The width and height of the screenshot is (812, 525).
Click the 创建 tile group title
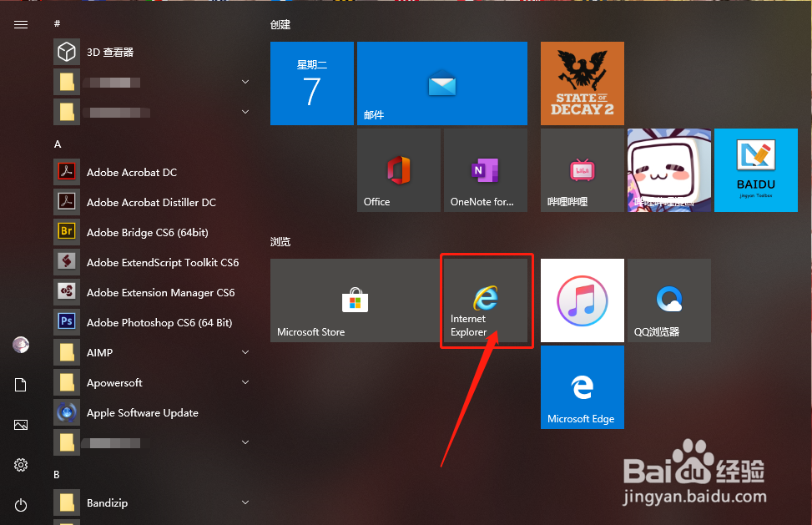pyautogui.click(x=280, y=25)
